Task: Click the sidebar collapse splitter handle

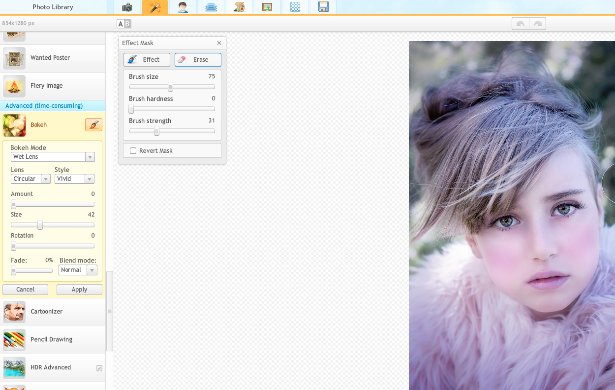Action: (109, 312)
